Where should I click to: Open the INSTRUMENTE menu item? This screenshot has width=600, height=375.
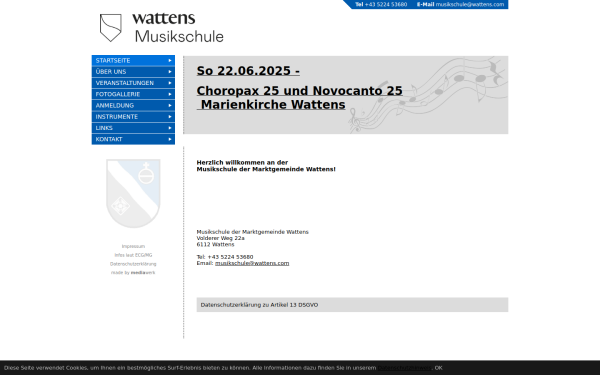pos(133,117)
